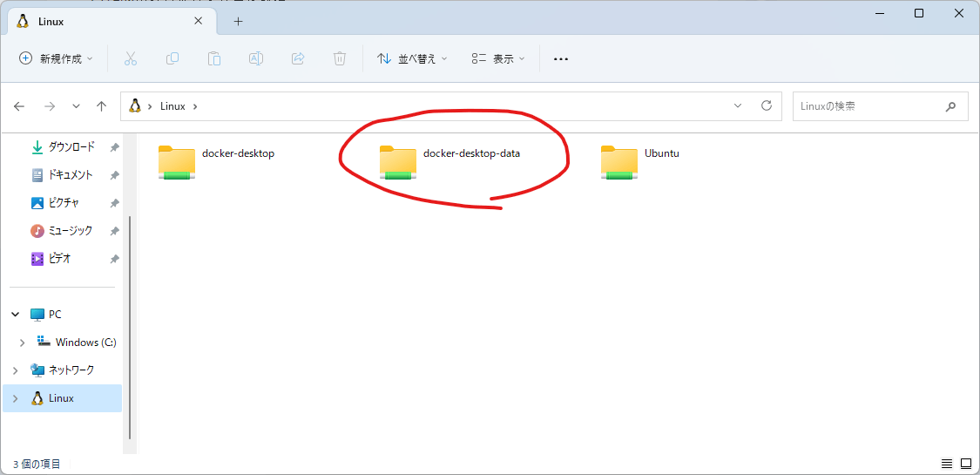Click the Share icon in toolbar
The height and width of the screenshot is (475, 980).
point(298,58)
